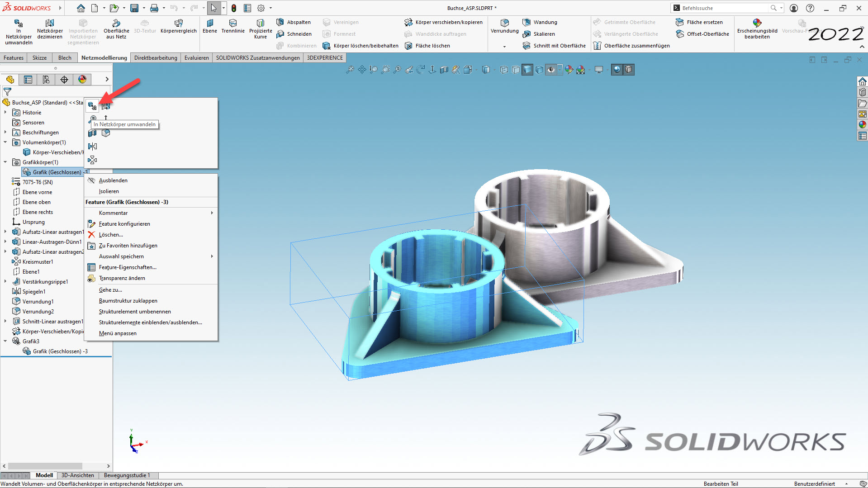
Task: Click the section view icon in view toolbar
Action: [x=444, y=70]
